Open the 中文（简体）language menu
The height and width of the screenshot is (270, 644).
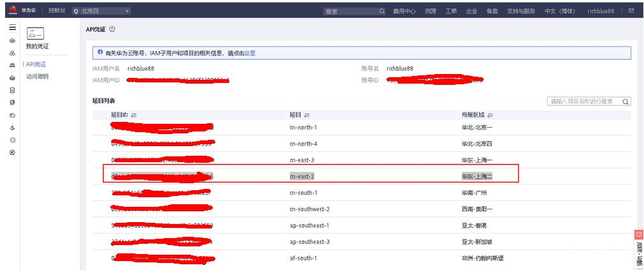(560, 11)
